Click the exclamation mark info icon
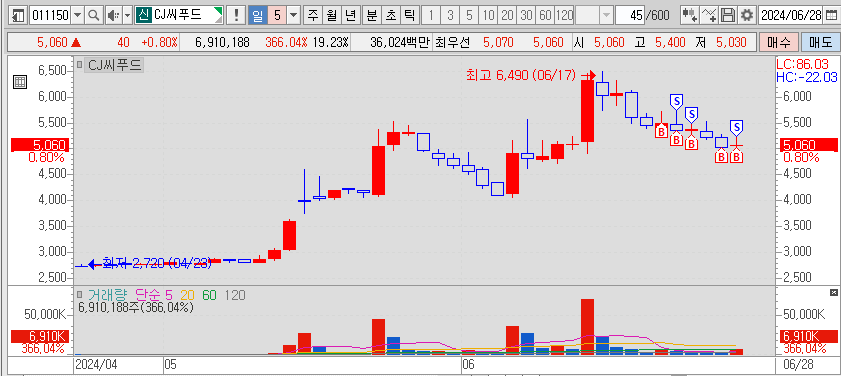841x376 pixels. coord(235,15)
